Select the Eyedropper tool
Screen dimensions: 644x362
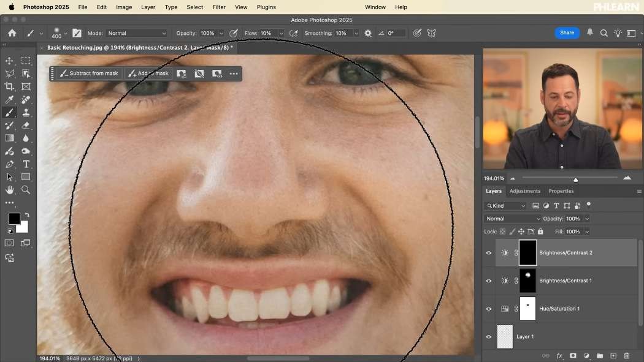click(x=9, y=100)
